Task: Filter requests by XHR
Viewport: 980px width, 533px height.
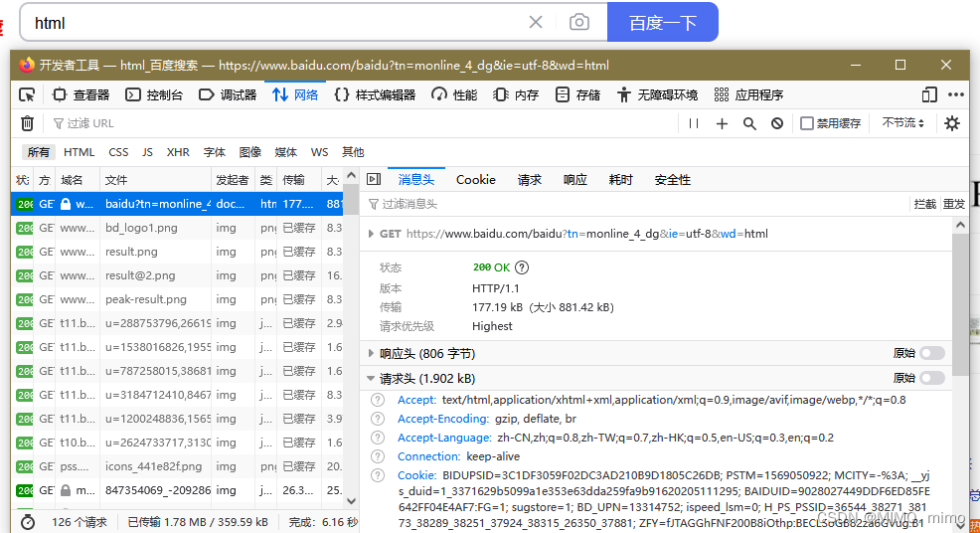Action: coord(178,152)
